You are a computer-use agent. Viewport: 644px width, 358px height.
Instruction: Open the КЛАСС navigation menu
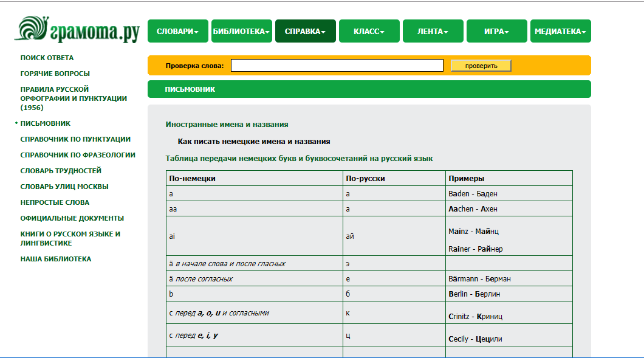tap(369, 31)
